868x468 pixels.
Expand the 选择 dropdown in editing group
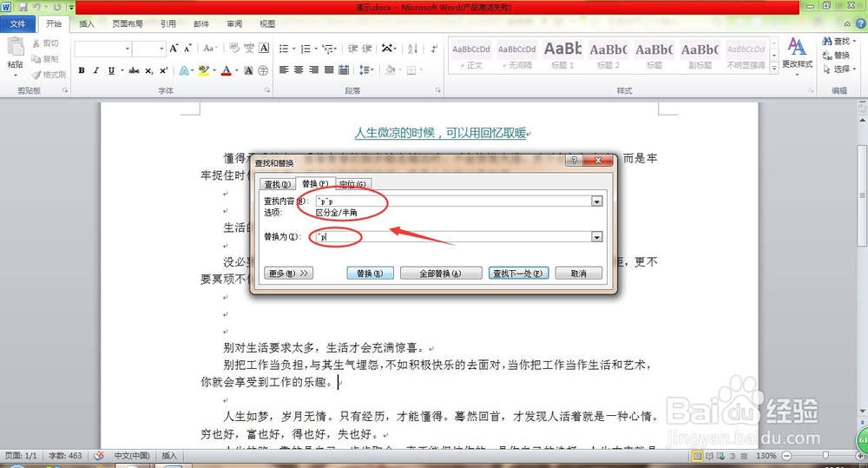pos(855,69)
